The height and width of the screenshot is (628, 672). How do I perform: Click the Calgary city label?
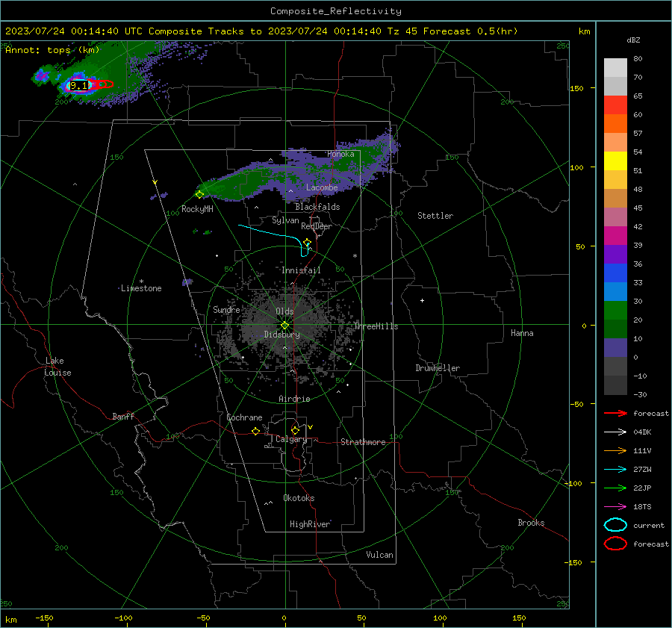291,439
